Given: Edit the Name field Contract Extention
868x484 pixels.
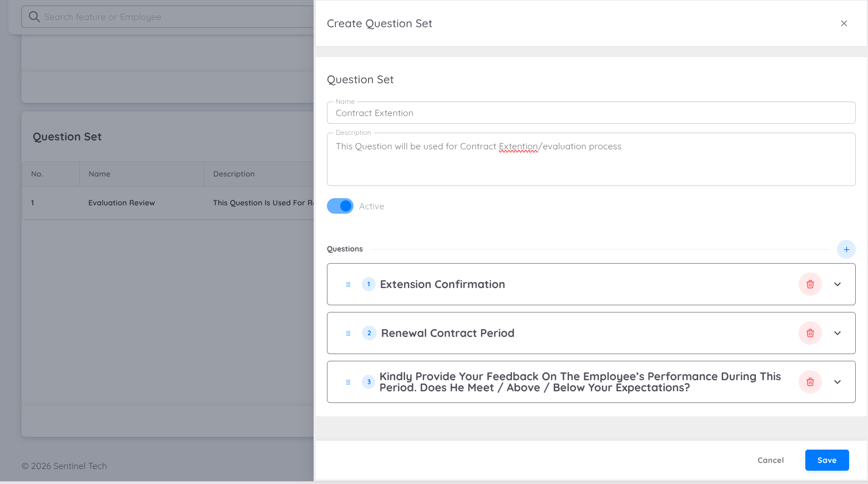Looking at the screenshot, I should tap(591, 113).
